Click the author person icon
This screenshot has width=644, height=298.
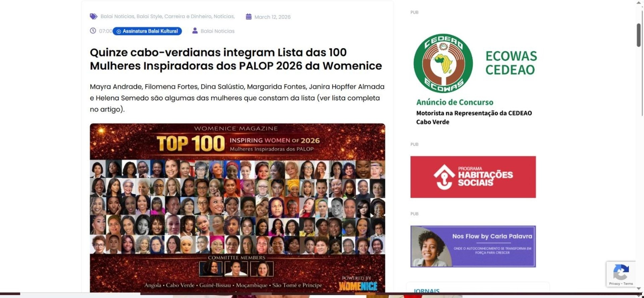coord(195,31)
